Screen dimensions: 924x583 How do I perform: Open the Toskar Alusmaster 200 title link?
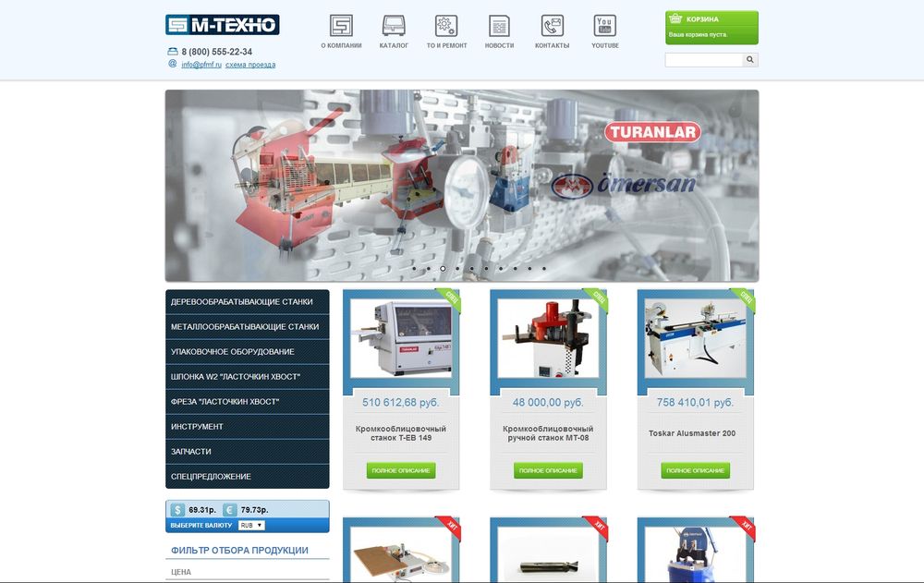click(x=692, y=433)
